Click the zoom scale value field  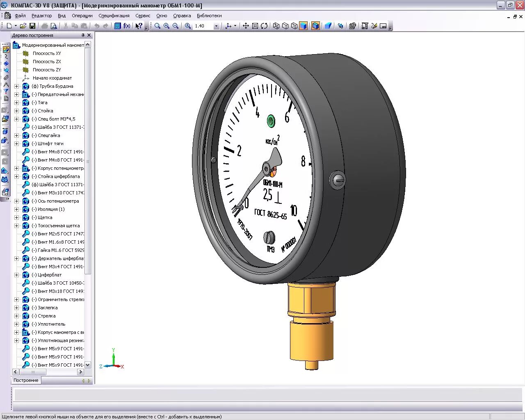pyautogui.click(x=203, y=26)
